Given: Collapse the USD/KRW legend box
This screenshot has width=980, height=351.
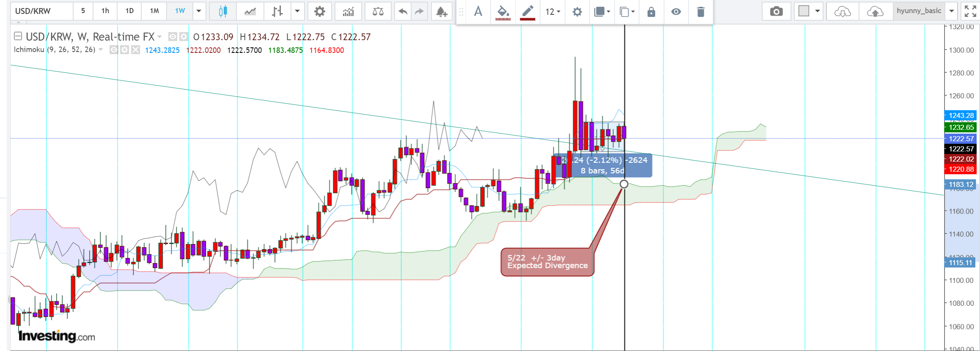Looking at the screenshot, I should (x=18, y=36).
